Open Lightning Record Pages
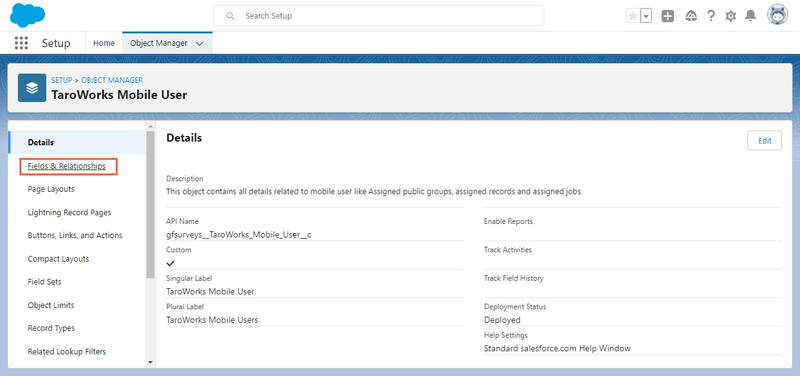The height and width of the screenshot is (376, 800). [69, 212]
